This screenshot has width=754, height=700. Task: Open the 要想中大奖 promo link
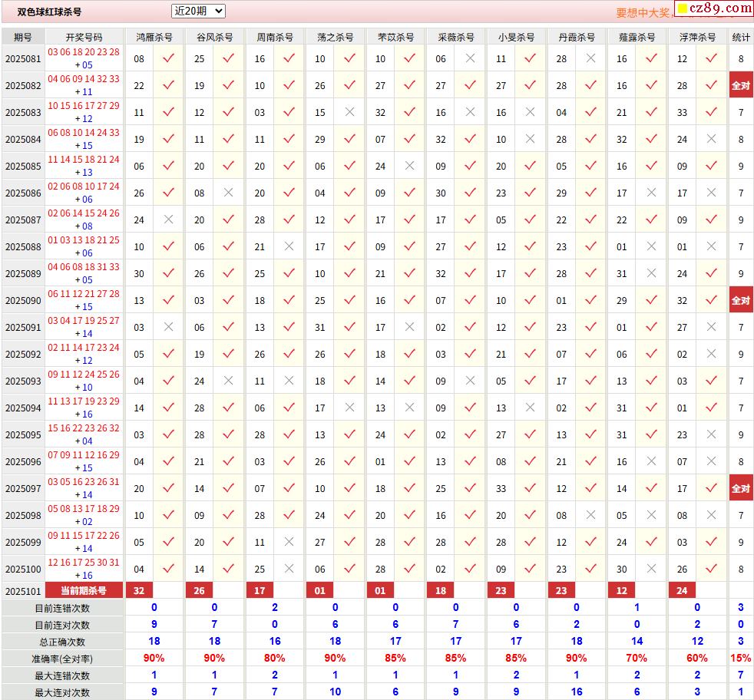tap(643, 13)
